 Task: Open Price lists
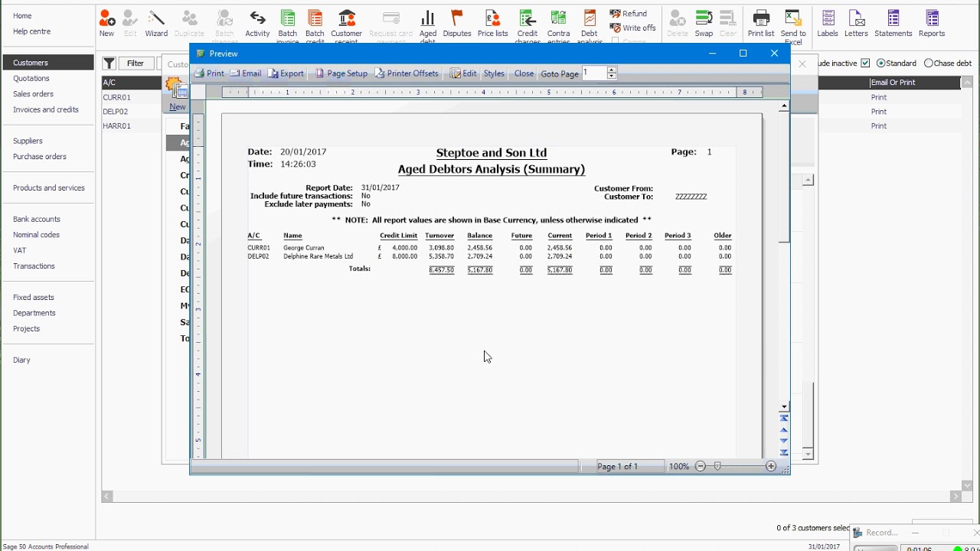click(492, 23)
